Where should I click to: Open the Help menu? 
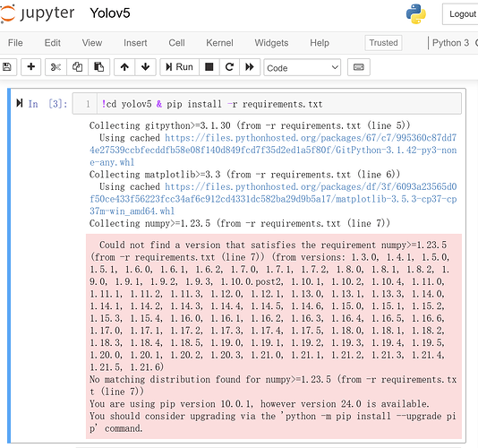[x=320, y=43]
